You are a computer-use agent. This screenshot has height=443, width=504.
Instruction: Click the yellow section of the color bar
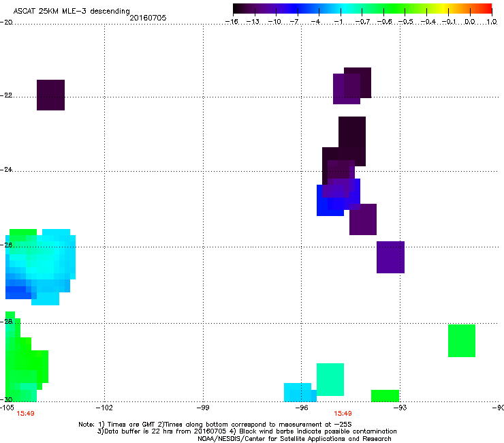coord(443,9)
